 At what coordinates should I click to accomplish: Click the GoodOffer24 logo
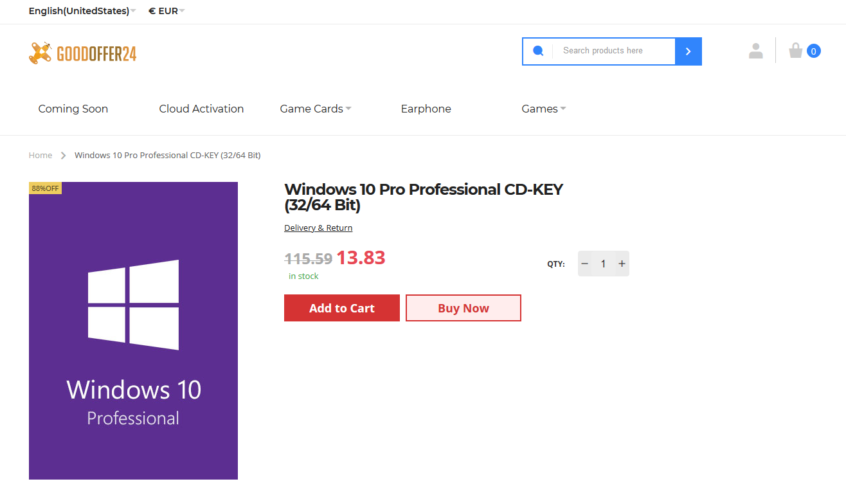(x=83, y=53)
